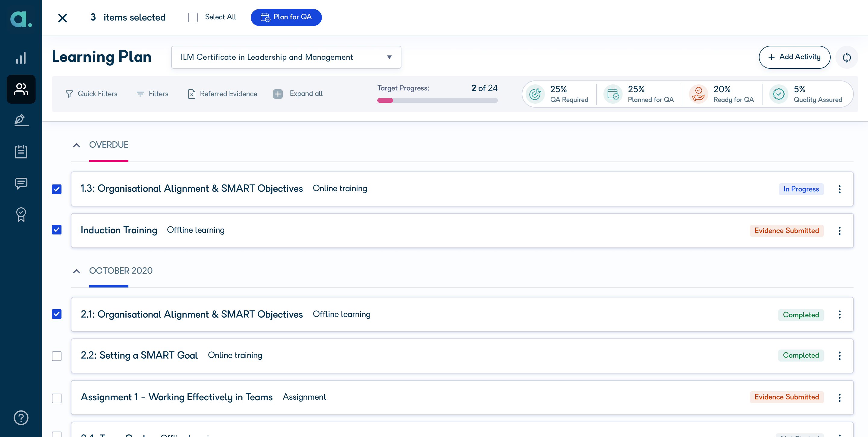This screenshot has height=437, width=868.
Task: Check the 2.2 Setting a SMART Goal checkbox
Action: 57,356
